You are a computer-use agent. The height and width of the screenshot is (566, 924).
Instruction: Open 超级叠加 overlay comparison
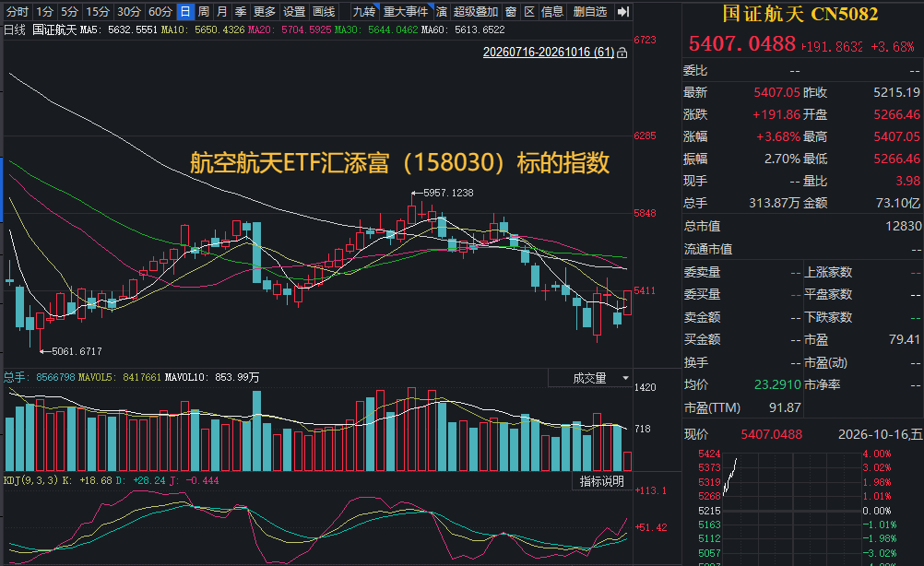click(x=476, y=12)
